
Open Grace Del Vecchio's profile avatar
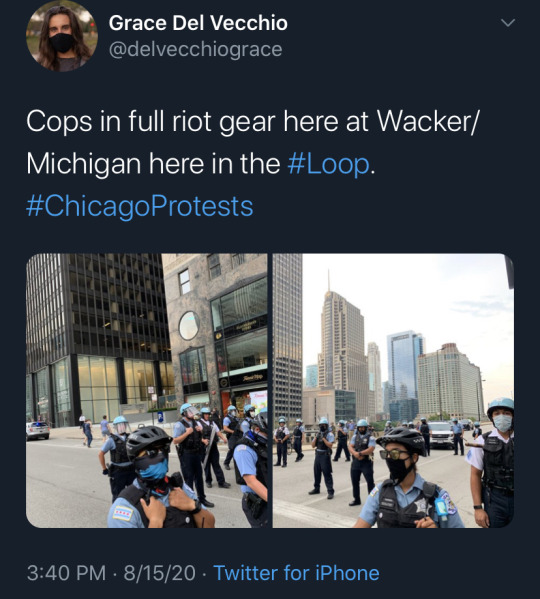(62, 36)
